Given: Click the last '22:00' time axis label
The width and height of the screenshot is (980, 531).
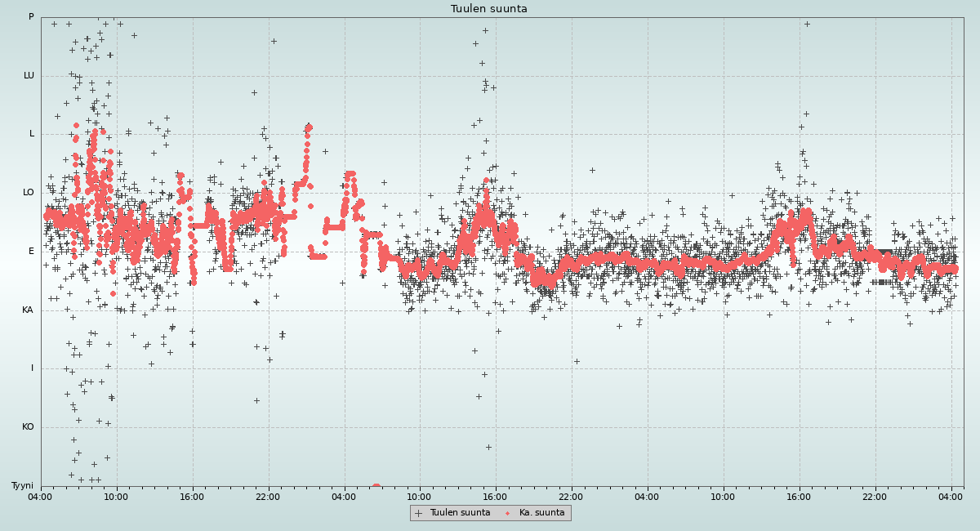Looking at the screenshot, I should (875, 496).
